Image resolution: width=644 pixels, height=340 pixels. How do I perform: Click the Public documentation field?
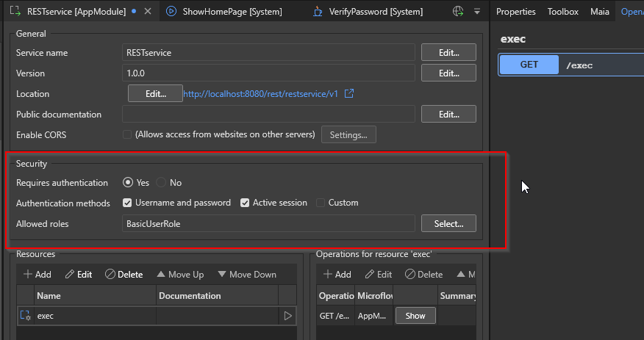tap(268, 114)
